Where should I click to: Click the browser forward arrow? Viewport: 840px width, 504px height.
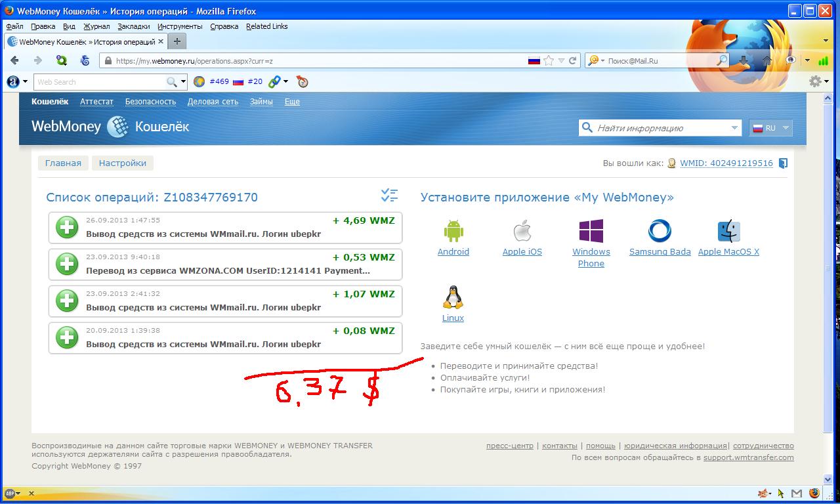(x=37, y=60)
